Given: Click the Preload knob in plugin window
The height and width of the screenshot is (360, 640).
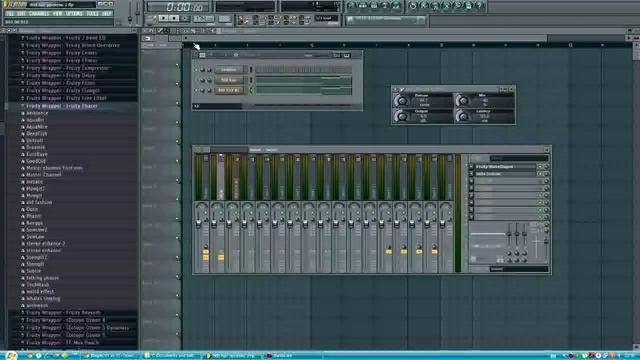Looking at the screenshot, I should pyautogui.click(x=402, y=100).
